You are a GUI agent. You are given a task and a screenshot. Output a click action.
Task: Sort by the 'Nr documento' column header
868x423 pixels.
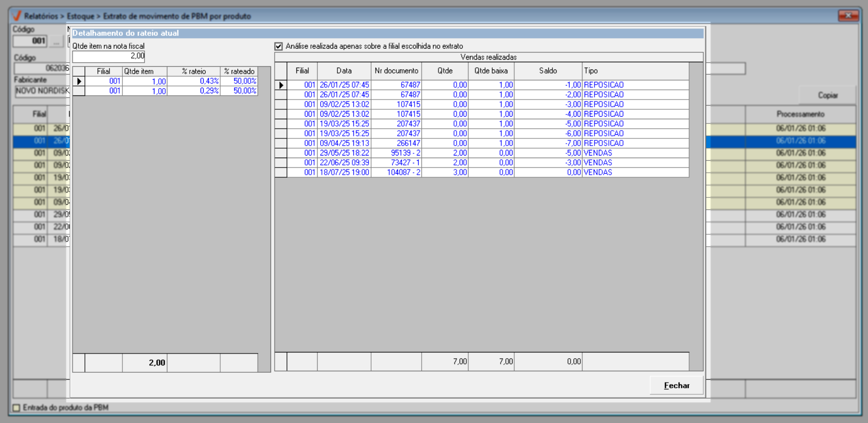396,71
